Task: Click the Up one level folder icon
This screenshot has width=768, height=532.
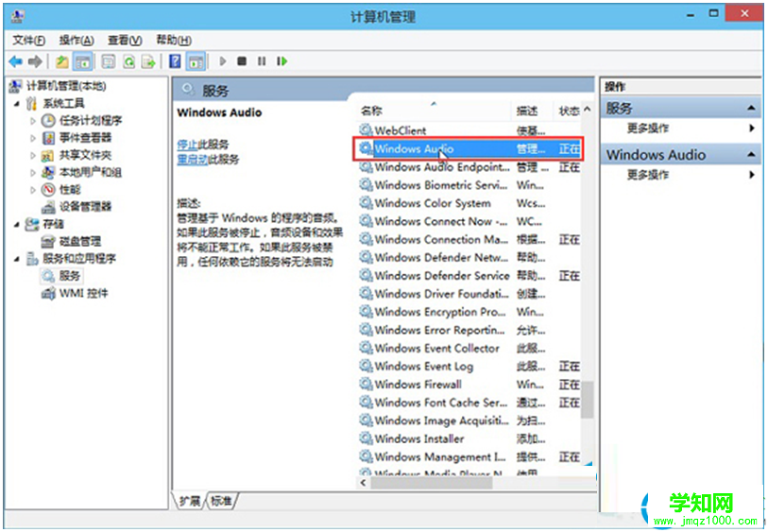Action: tap(62, 61)
